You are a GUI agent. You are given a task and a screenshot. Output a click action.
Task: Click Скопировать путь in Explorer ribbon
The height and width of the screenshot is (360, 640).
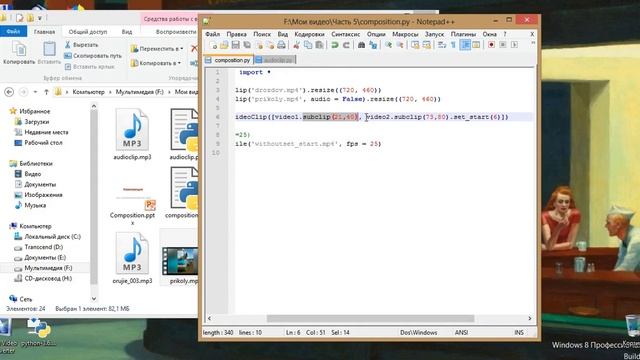coord(93,56)
